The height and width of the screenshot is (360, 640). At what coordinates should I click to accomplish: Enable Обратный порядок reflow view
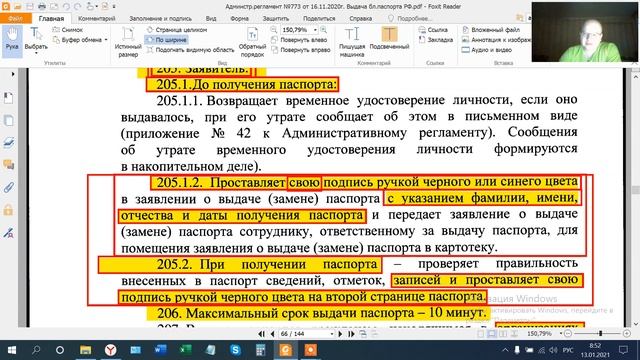[x=252, y=42]
